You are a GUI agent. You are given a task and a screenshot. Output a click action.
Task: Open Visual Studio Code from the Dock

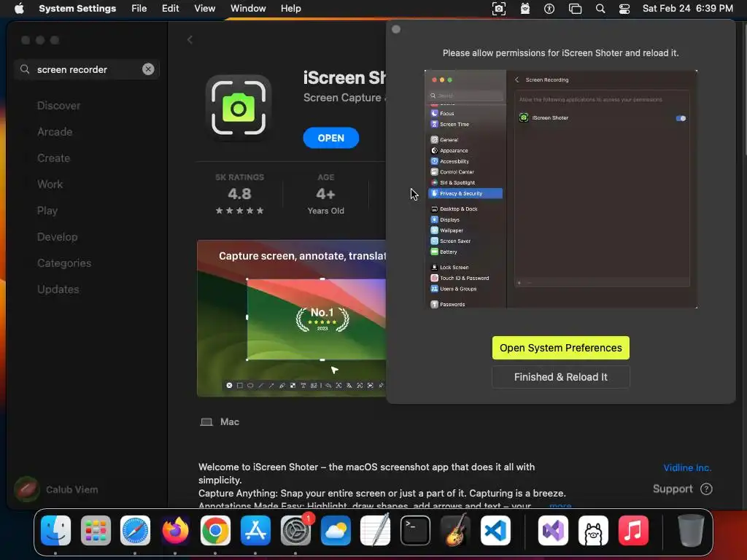pos(495,530)
